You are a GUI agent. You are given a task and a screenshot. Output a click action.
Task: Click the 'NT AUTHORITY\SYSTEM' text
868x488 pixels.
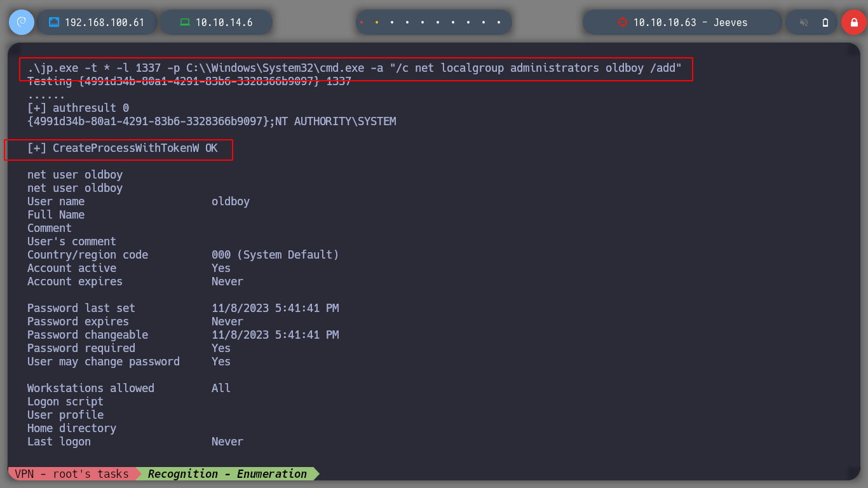pos(336,121)
